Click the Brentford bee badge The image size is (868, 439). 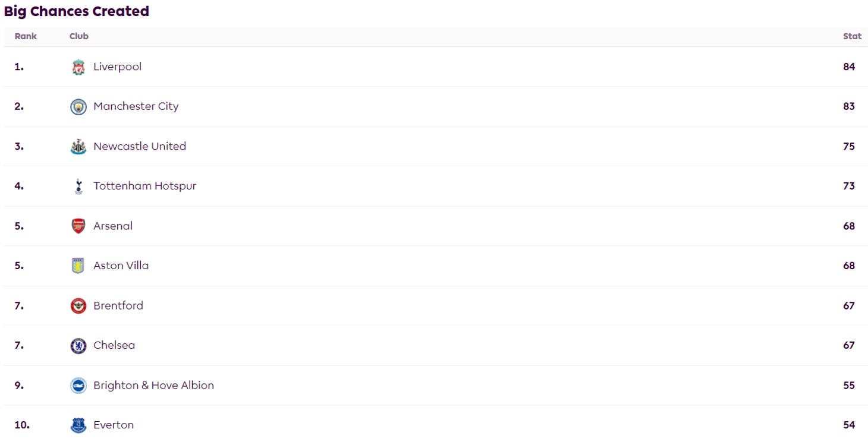78,306
